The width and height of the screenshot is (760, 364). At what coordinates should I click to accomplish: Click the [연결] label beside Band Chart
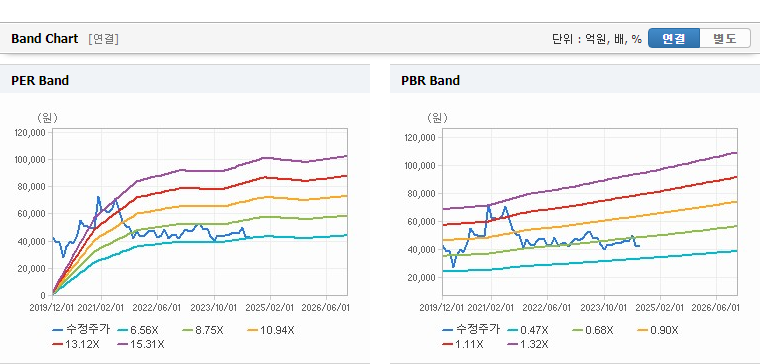click(x=103, y=39)
